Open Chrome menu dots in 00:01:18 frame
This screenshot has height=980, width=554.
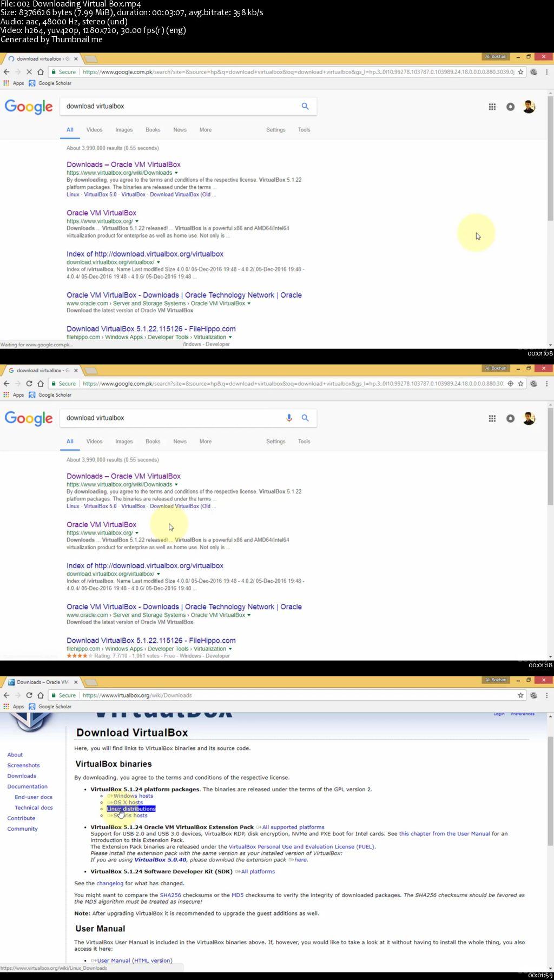coord(546,383)
